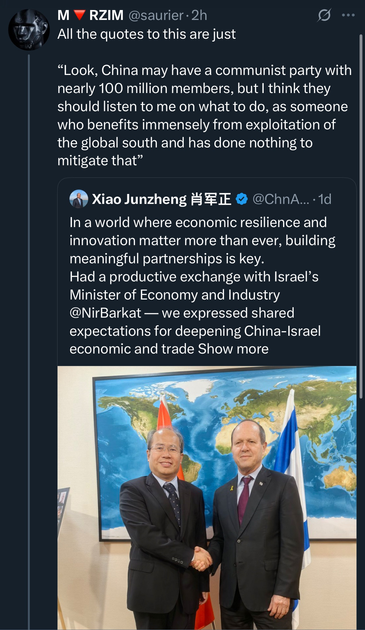Screen dimensions: 365x630
Task: Open MARZIM's profile avatar
Action: click(29, 30)
